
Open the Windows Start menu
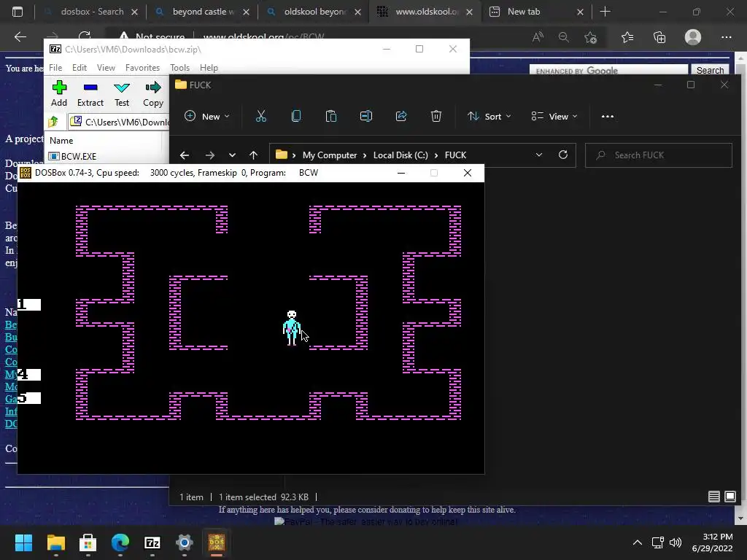[x=23, y=542]
